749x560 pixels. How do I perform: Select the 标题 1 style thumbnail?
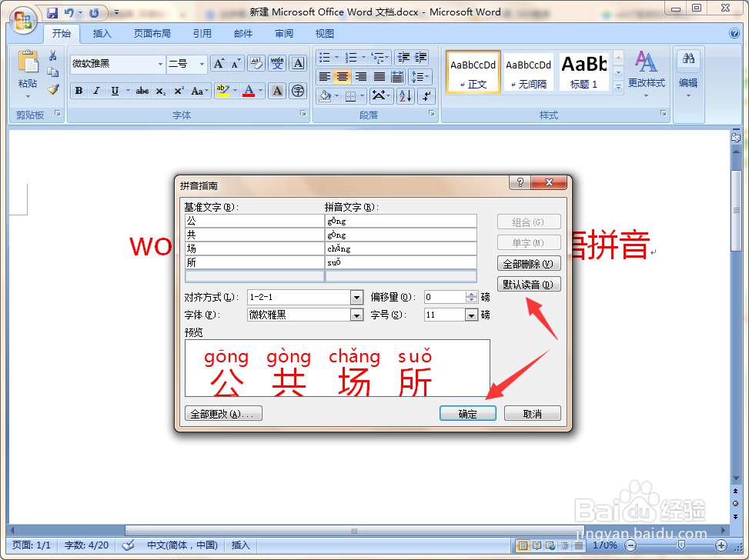tap(584, 72)
